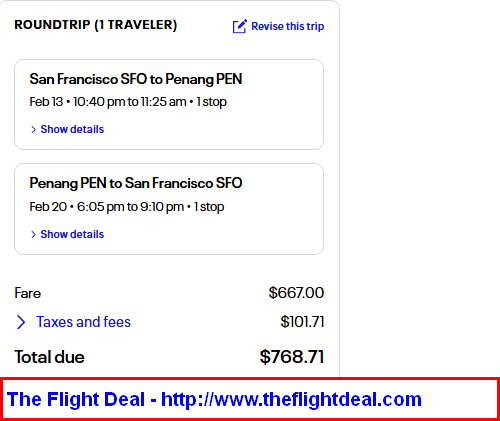Screen dimensions: 500x421
Task: Select the Penang PEN to San Francisco SFO heading
Action: pos(136,183)
